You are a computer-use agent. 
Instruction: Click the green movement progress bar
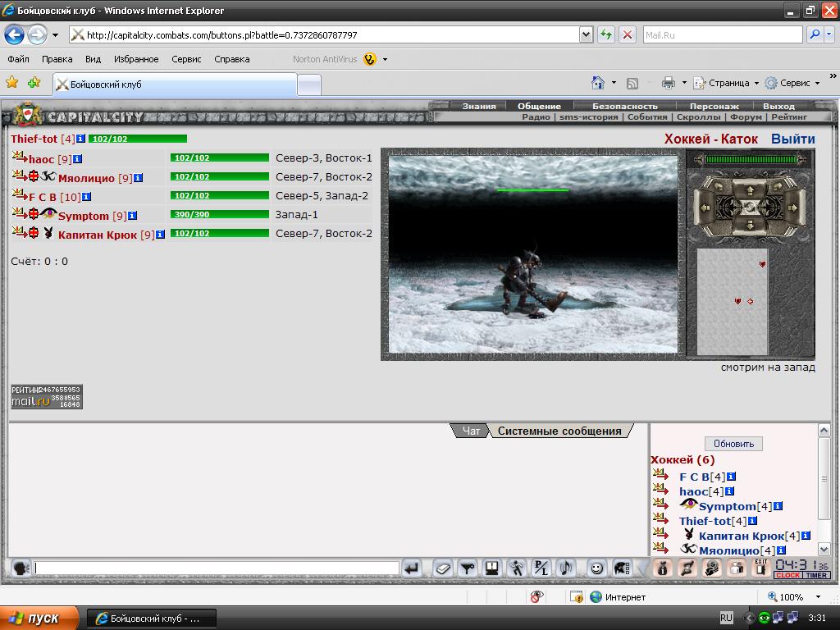[751, 159]
